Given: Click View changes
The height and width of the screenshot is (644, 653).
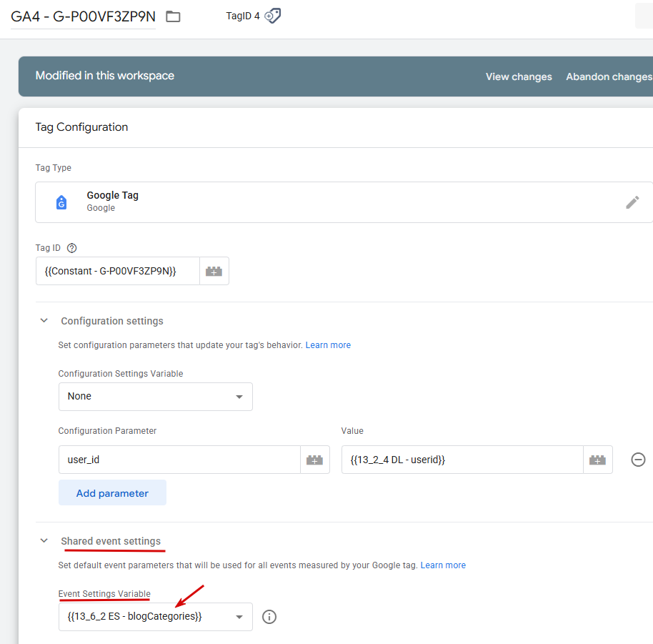Looking at the screenshot, I should click(x=519, y=76).
